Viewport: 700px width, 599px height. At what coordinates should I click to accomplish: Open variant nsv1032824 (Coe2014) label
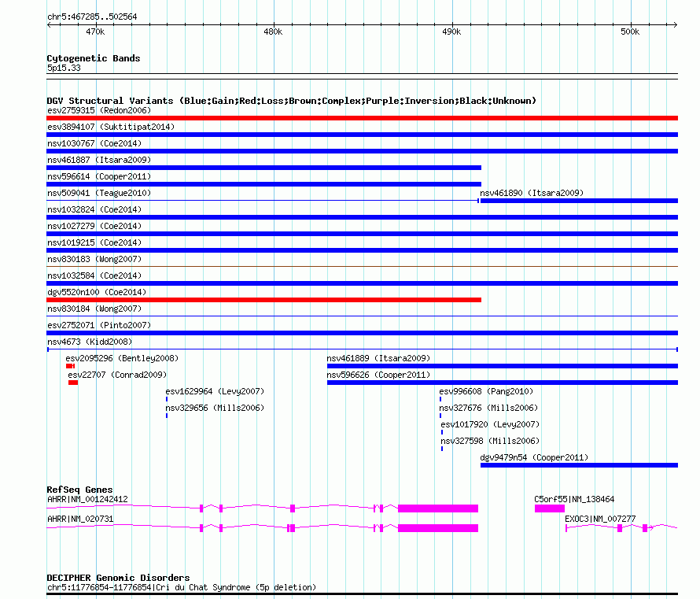94,209
